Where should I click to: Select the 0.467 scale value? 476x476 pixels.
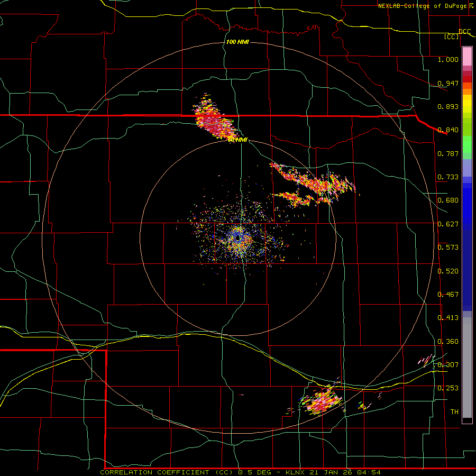click(448, 295)
